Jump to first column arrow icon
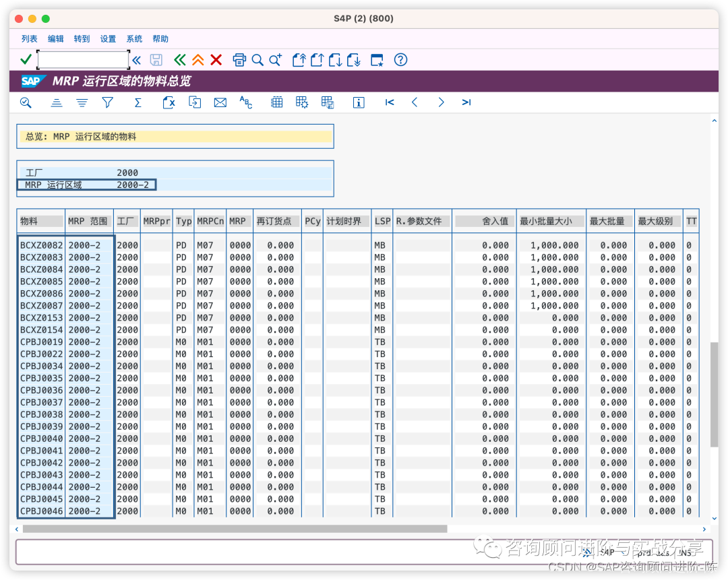This screenshot has height=580, width=728. (x=390, y=102)
